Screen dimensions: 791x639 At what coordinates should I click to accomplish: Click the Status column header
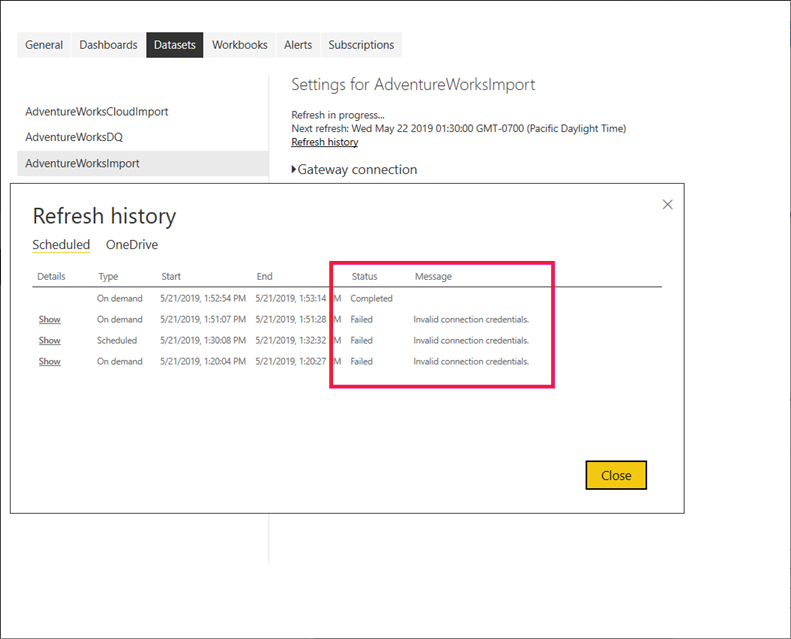click(364, 277)
